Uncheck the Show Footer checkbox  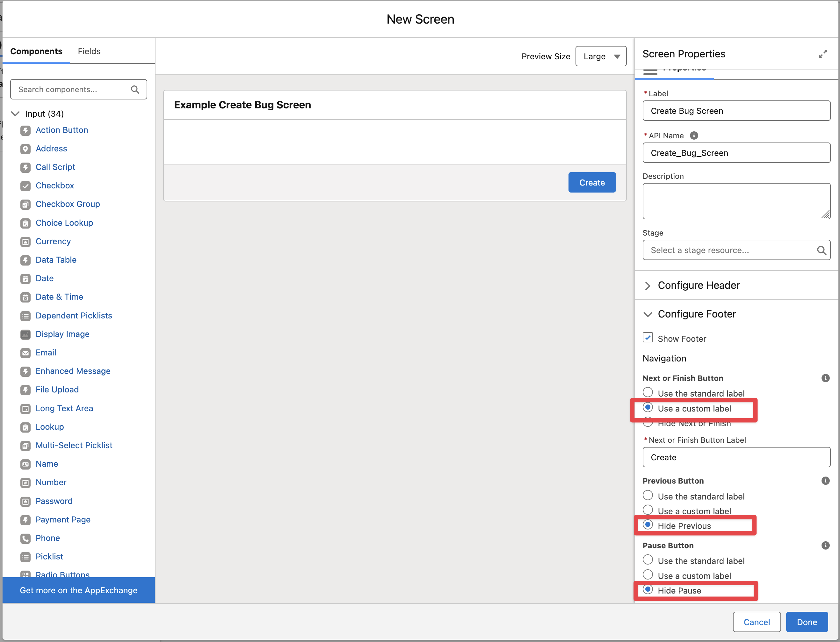(648, 338)
